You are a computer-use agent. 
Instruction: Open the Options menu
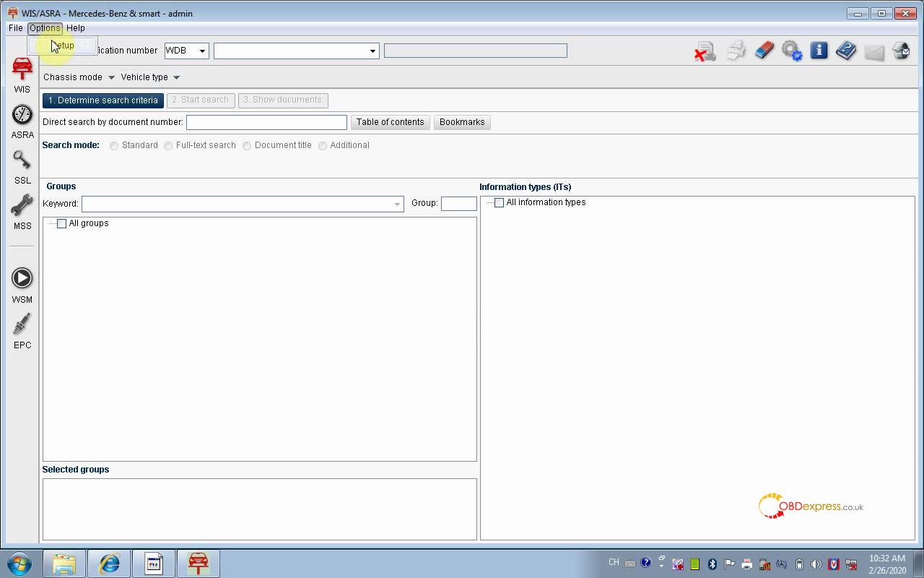click(x=45, y=28)
